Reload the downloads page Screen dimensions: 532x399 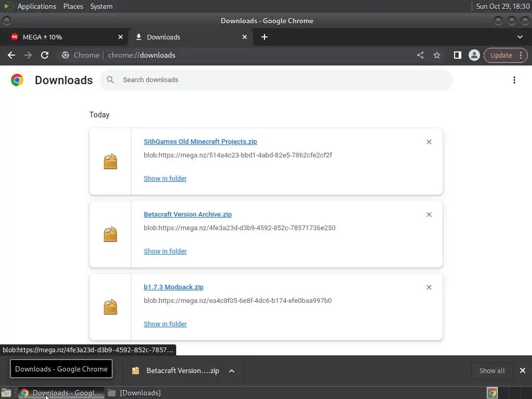(x=45, y=55)
